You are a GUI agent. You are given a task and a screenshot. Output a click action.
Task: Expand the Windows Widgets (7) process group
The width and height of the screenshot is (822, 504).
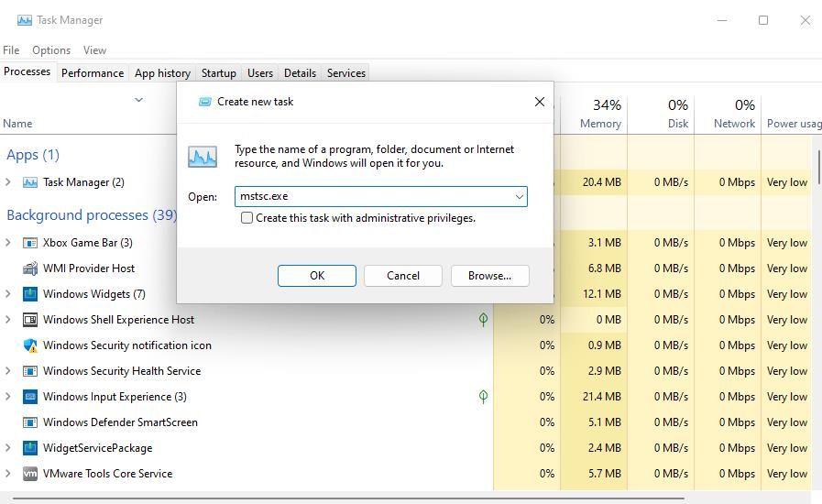(x=8, y=294)
